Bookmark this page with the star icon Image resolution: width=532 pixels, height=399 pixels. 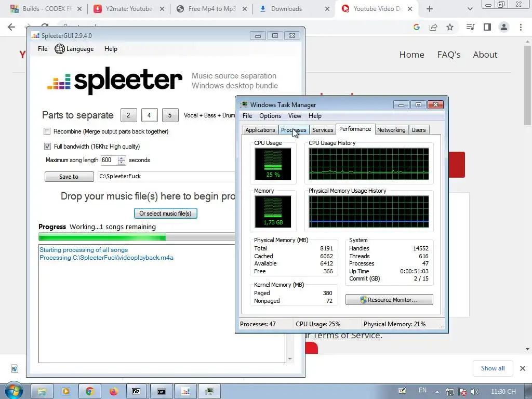coord(450,27)
